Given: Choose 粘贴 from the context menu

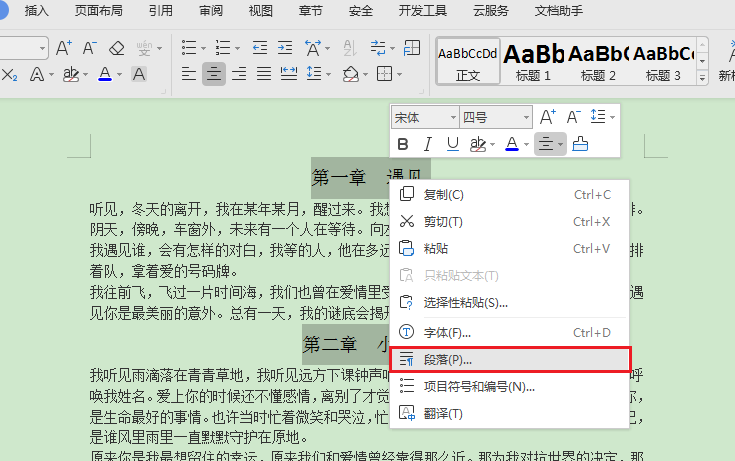Looking at the screenshot, I should click(x=510, y=249).
